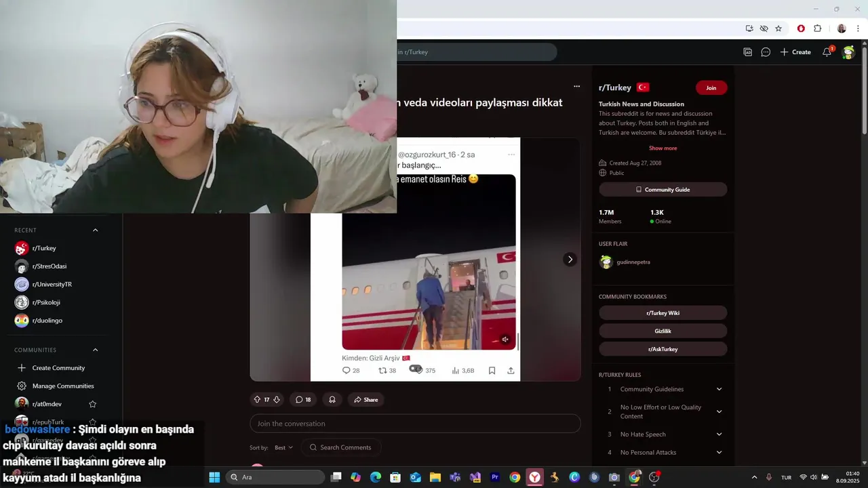Downvote the post
The height and width of the screenshot is (488, 868).
click(276, 400)
